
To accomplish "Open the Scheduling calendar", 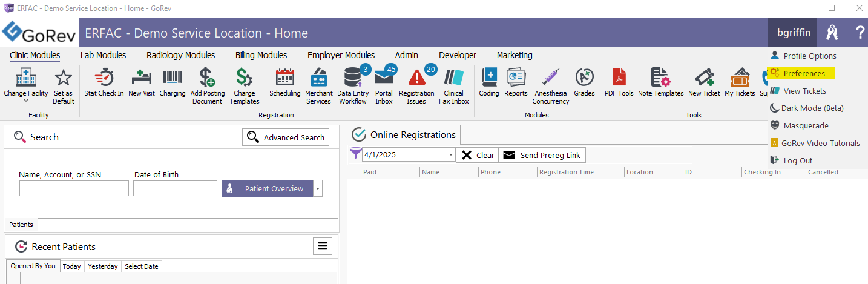I will pos(285,82).
